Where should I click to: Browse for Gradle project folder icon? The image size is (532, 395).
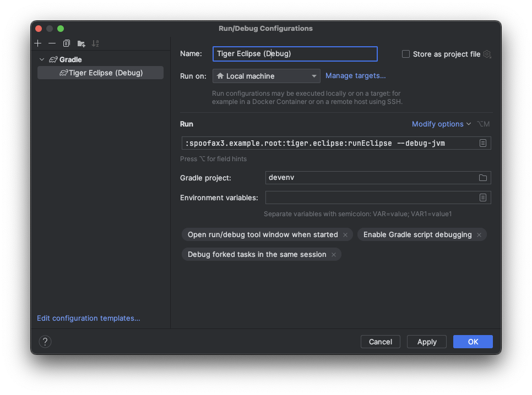click(x=483, y=178)
